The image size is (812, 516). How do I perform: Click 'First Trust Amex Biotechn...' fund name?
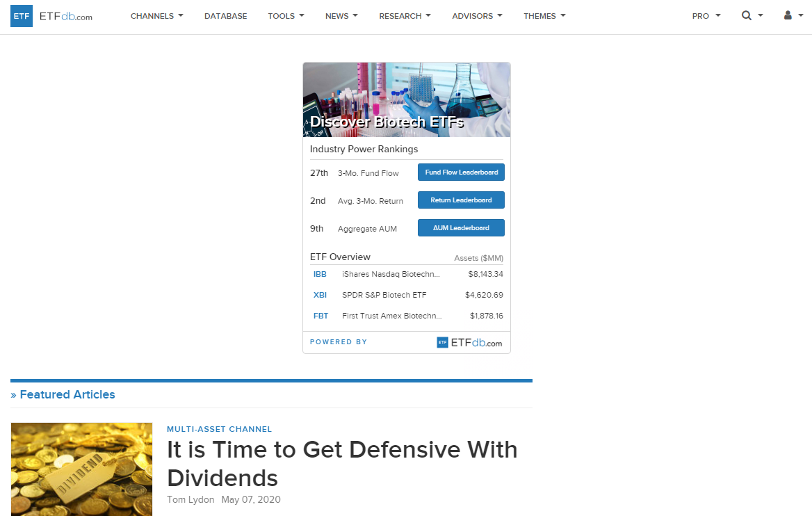click(x=392, y=316)
